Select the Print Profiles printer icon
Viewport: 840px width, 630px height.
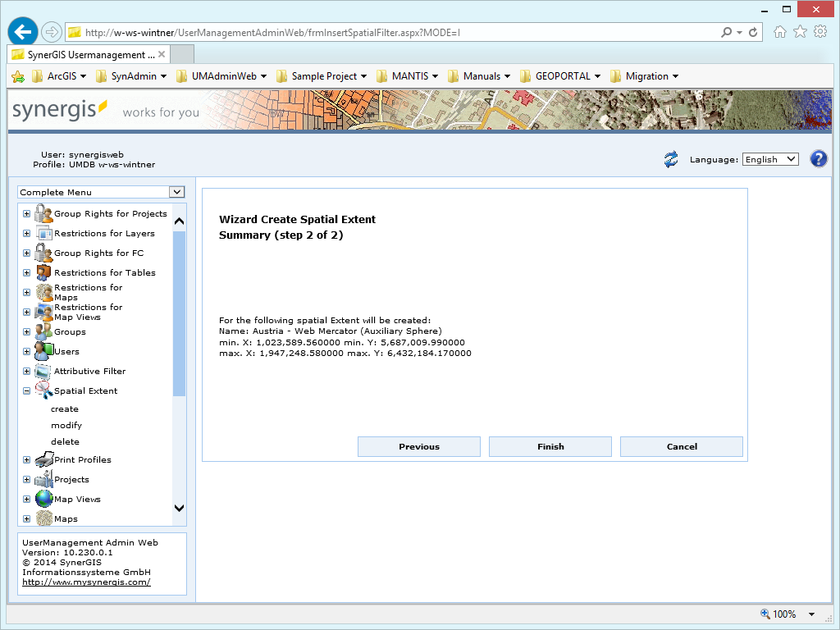(x=43, y=459)
